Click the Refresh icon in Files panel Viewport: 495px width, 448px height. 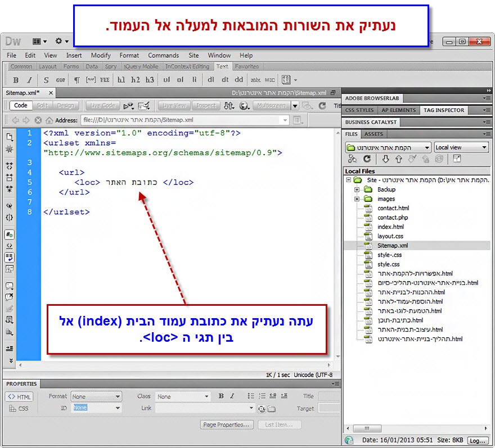click(367, 159)
